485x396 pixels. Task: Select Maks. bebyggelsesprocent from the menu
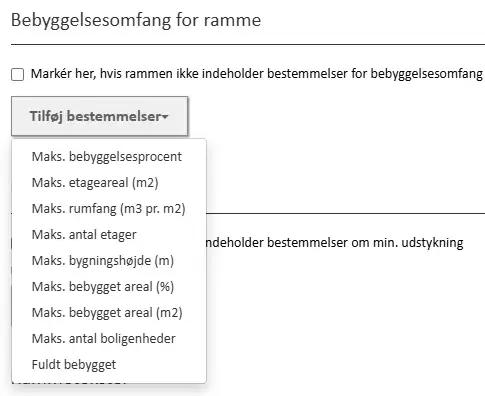click(109, 157)
